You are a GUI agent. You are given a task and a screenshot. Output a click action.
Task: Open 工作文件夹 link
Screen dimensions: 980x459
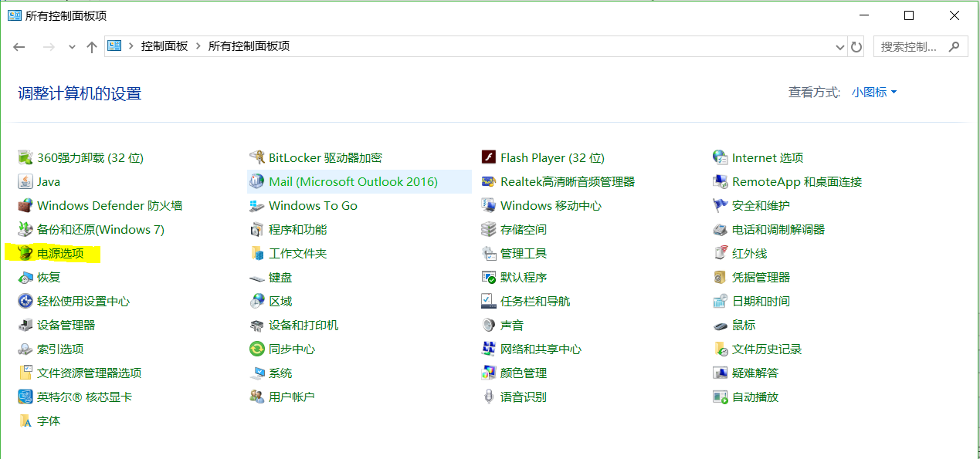tap(297, 253)
